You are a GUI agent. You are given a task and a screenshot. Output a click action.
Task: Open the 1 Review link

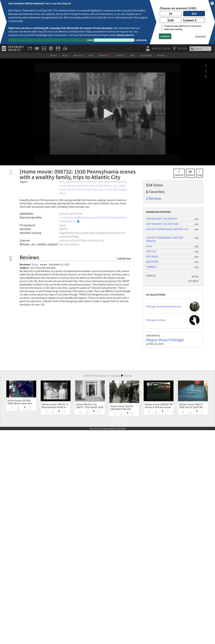point(153,198)
